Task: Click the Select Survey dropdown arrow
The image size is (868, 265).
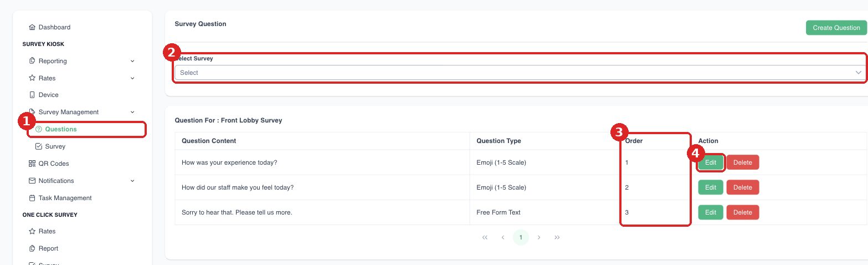Action: pos(859,73)
